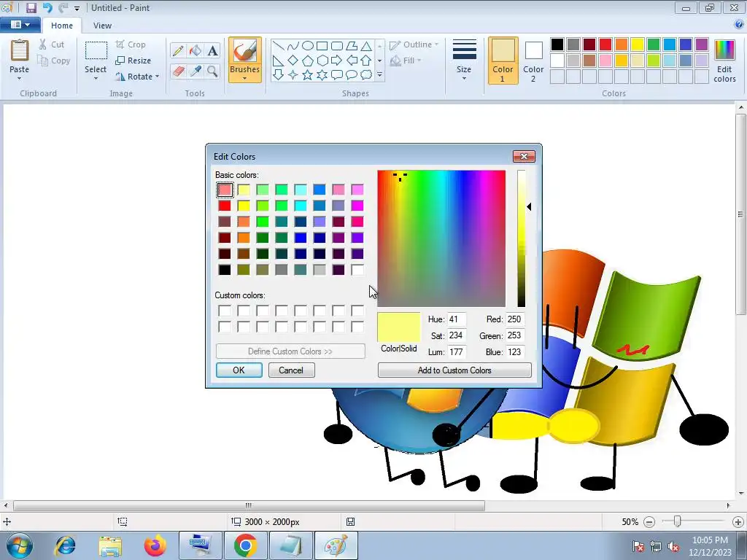Open the Paint file menu button
Viewport: 747px width, 560px height.
point(20,24)
